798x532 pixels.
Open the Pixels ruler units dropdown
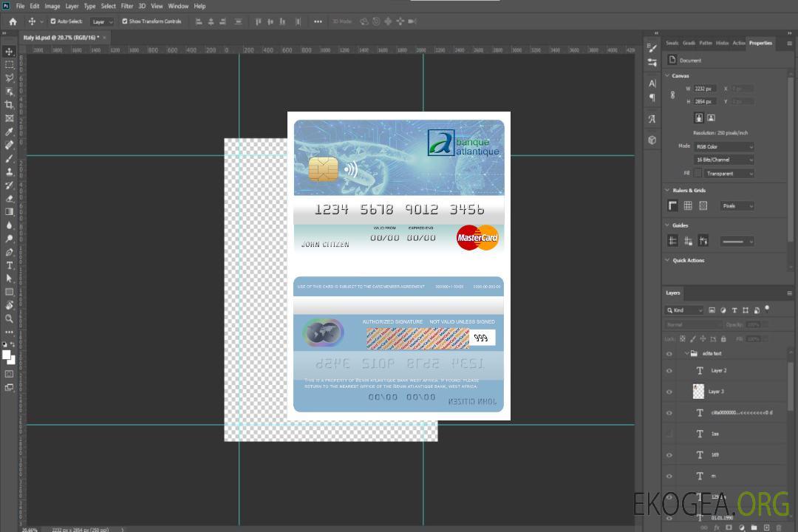737,205
